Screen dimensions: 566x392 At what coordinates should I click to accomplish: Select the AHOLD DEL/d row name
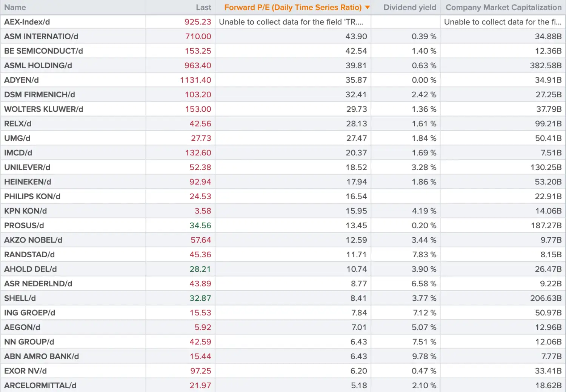click(31, 269)
